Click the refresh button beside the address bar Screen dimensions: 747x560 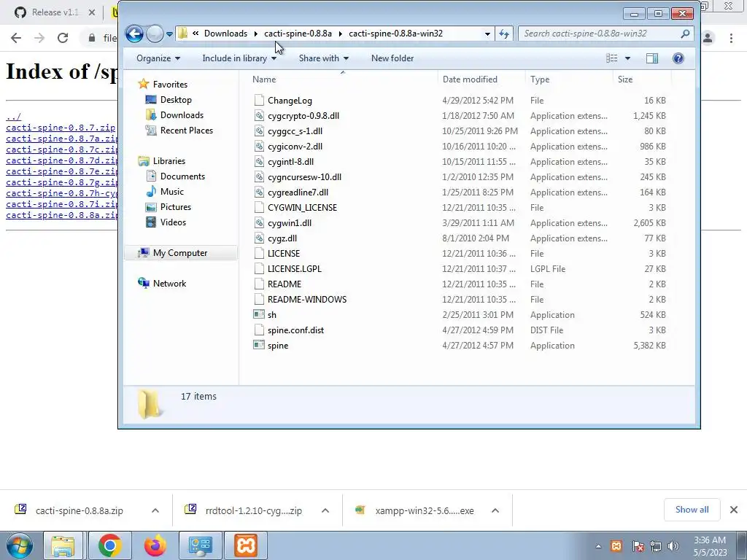pyautogui.click(x=504, y=34)
